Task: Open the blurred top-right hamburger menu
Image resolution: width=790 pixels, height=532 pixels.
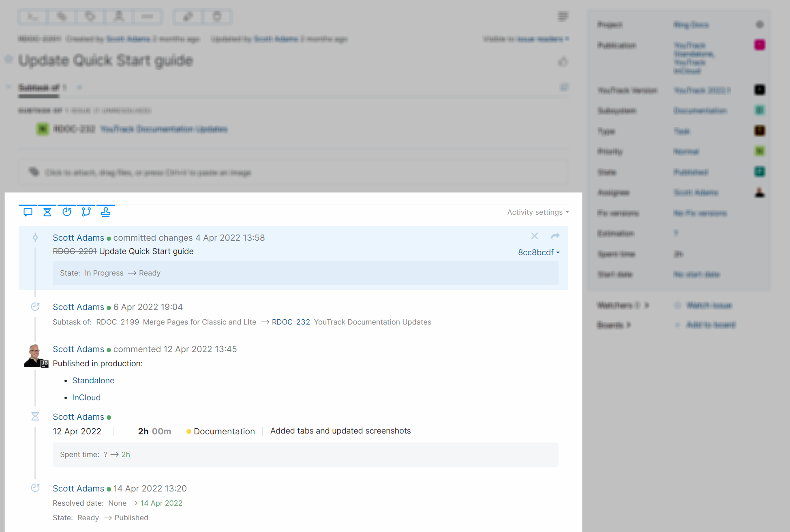Action: (x=563, y=17)
